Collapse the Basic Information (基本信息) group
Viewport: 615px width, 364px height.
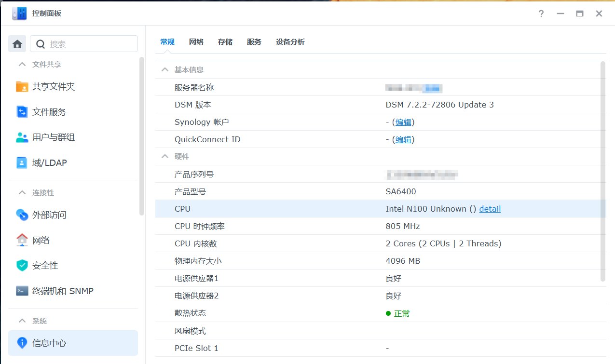[165, 69]
